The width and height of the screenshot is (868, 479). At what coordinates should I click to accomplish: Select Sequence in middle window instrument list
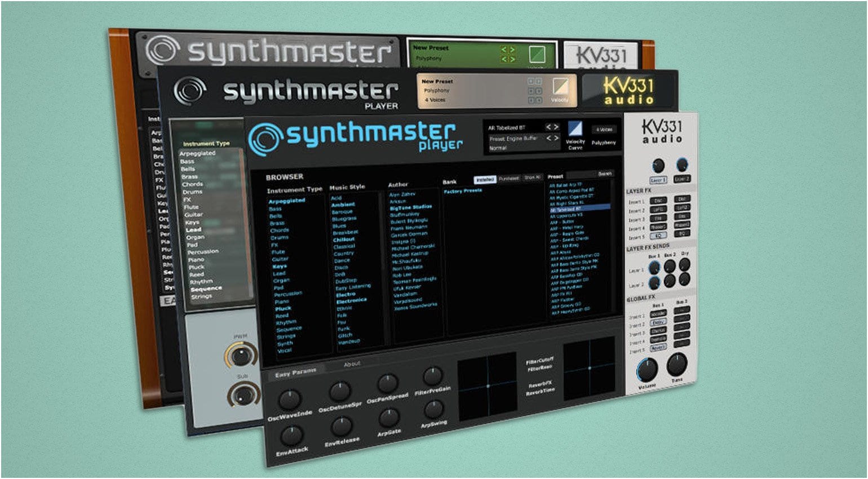206,289
